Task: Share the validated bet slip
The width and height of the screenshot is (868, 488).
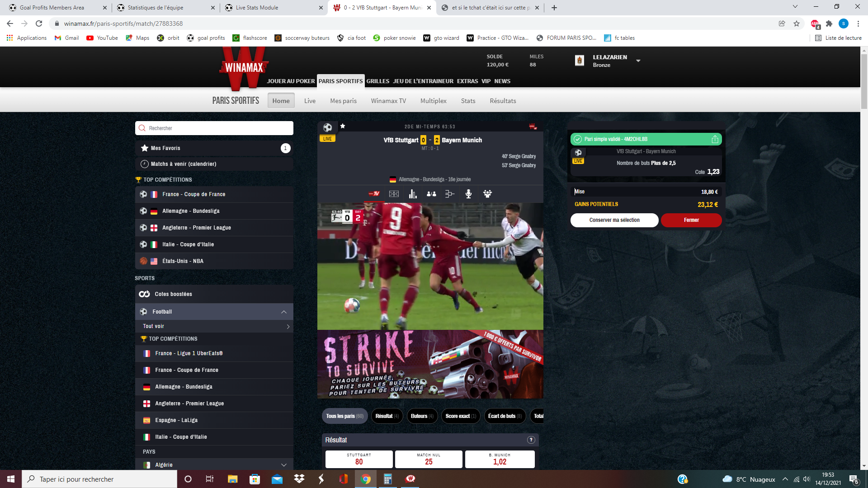Action: (715, 139)
